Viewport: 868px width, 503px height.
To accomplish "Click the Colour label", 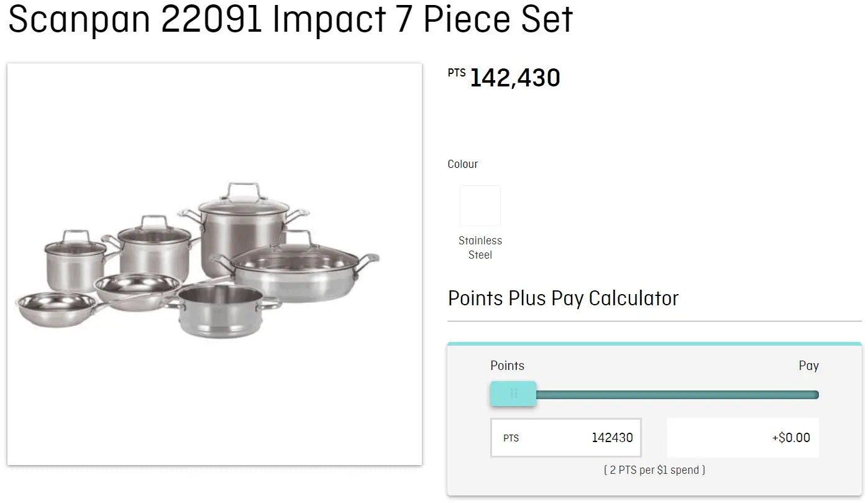I will point(463,164).
